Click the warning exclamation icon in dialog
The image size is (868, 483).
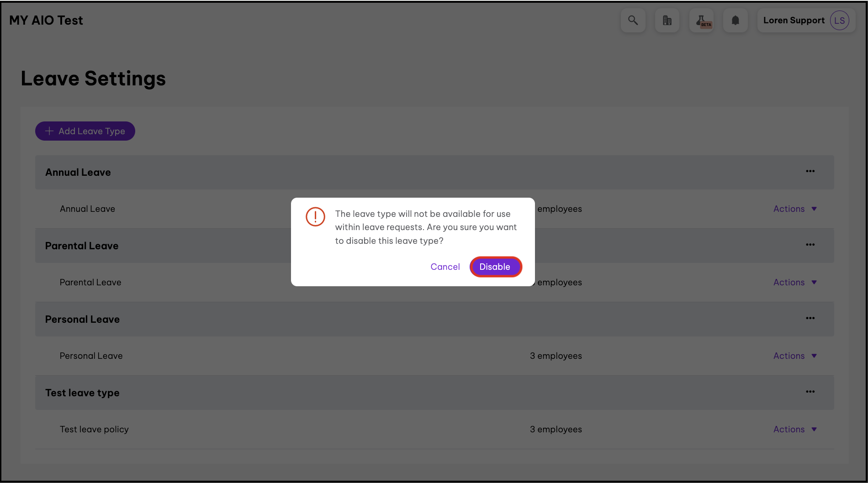(x=315, y=216)
